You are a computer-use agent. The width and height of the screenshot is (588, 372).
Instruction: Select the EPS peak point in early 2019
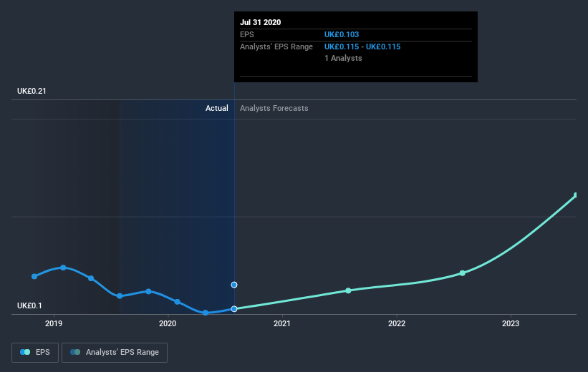click(x=63, y=268)
